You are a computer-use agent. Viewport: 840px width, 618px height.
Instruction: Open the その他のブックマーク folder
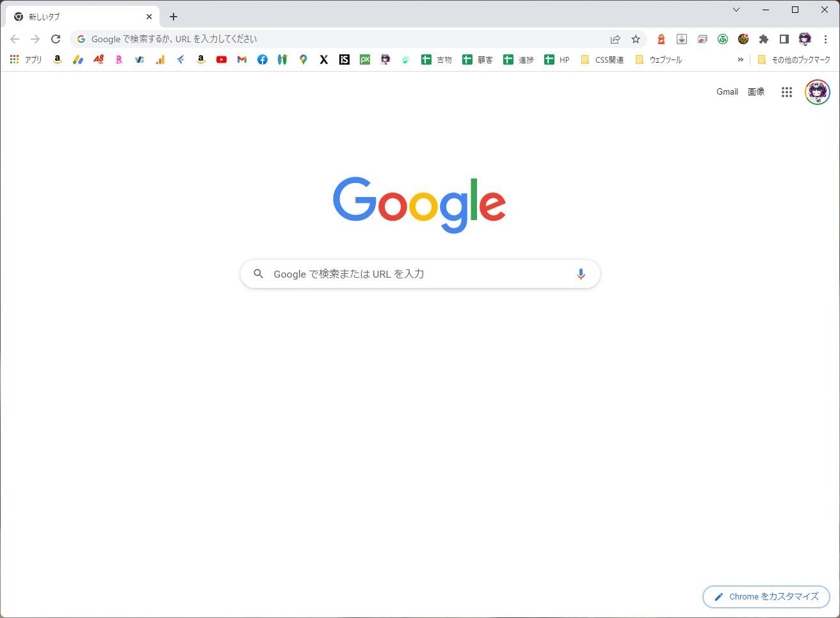click(794, 59)
